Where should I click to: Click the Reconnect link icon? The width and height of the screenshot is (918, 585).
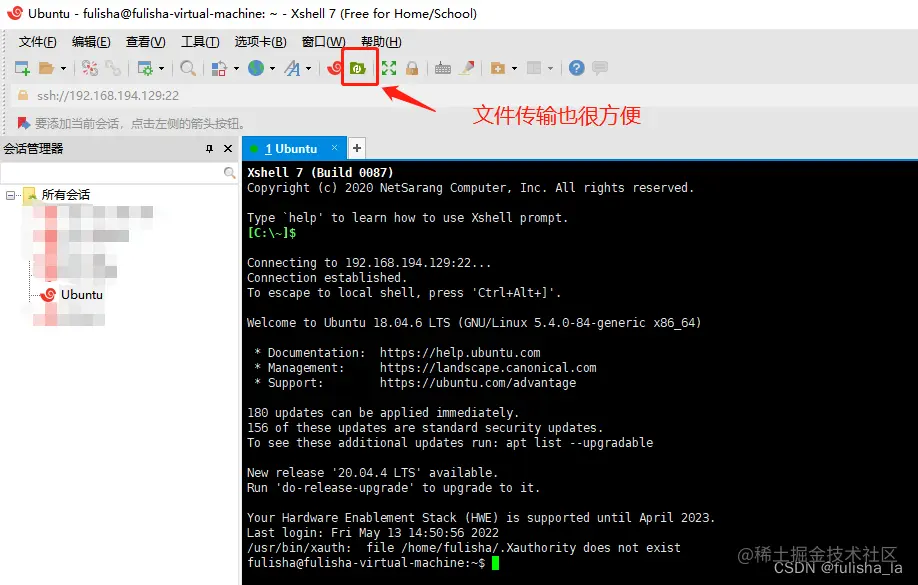113,69
